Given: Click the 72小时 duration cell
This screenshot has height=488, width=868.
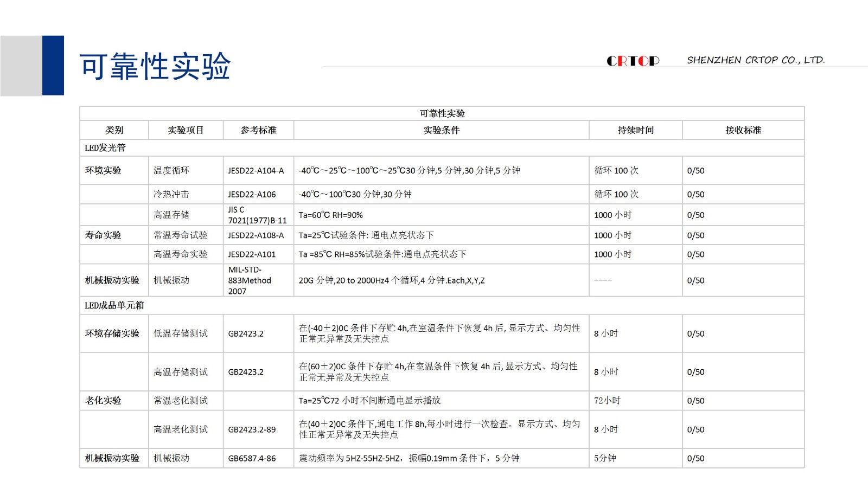Looking at the screenshot, I should click(x=635, y=401).
